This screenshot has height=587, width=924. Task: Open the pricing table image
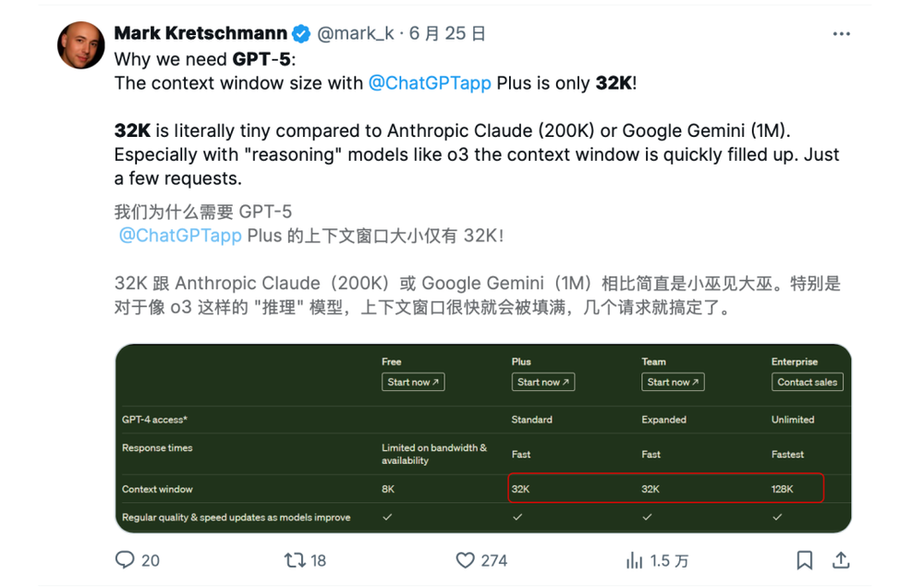(482, 438)
